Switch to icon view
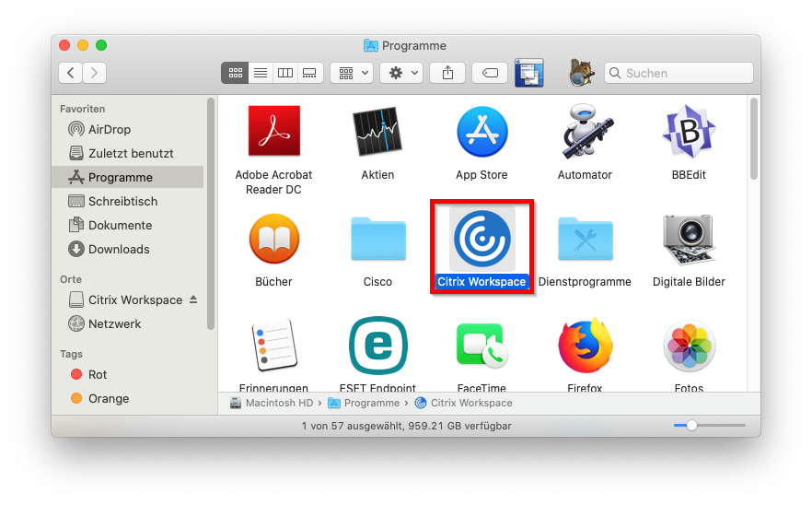The height and width of the screenshot is (505, 812). (x=235, y=73)
